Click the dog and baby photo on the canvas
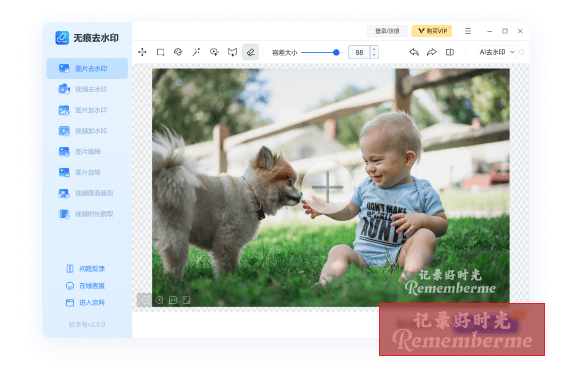Screen dimensions: 565x374 331,187
